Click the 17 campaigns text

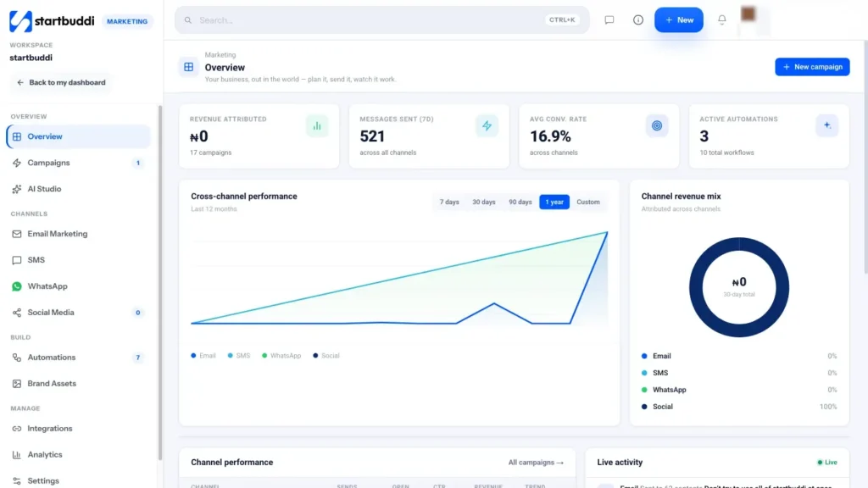coord(210,152)
